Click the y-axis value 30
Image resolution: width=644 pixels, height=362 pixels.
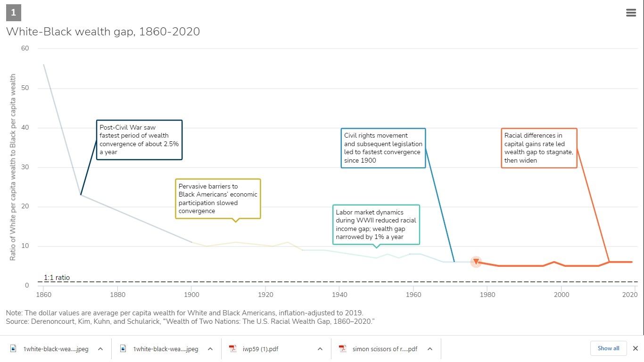[x=25, y=167]
